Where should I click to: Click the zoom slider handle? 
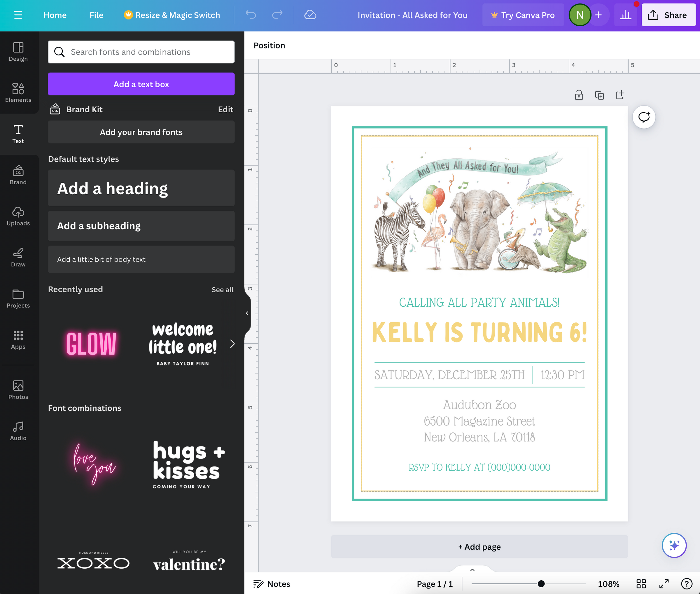point(541,583)
